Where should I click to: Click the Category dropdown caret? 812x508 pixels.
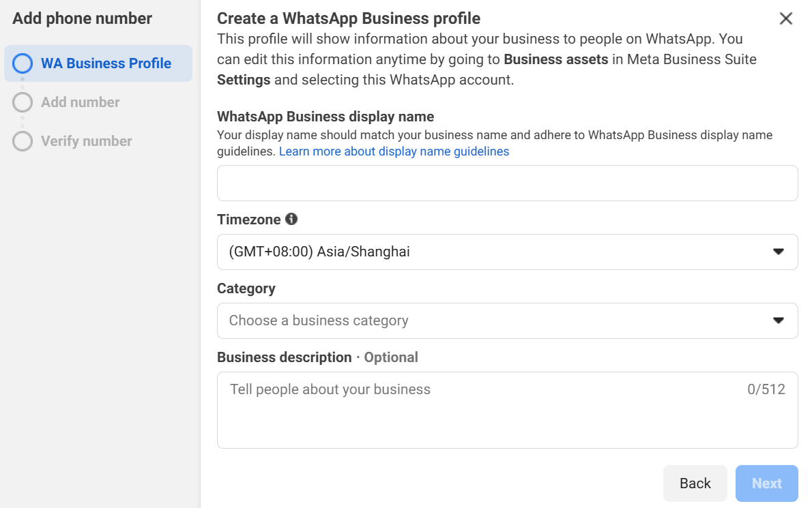778,320
